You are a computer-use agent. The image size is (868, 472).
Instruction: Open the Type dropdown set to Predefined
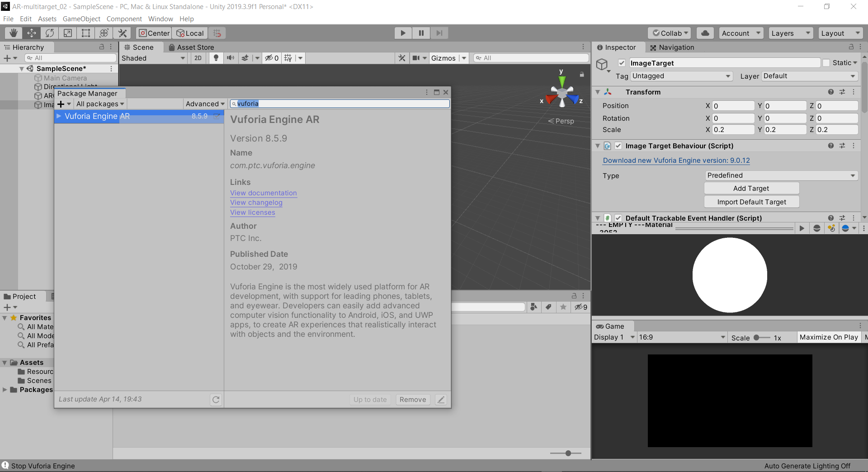point(781,175)
